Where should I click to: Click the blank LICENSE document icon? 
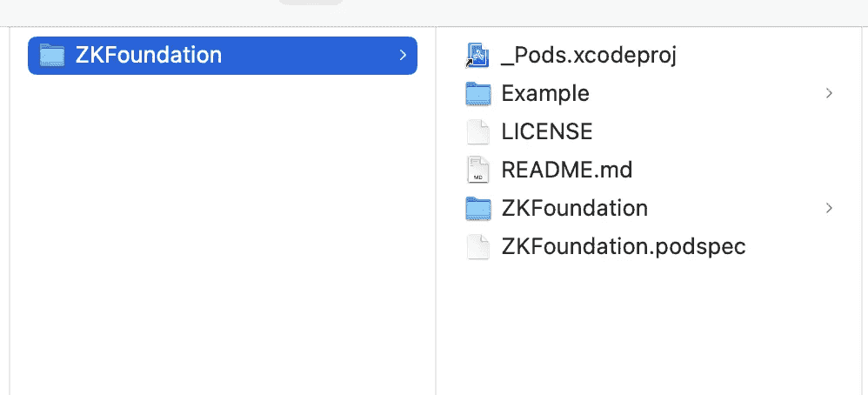[x=478, y=132]
